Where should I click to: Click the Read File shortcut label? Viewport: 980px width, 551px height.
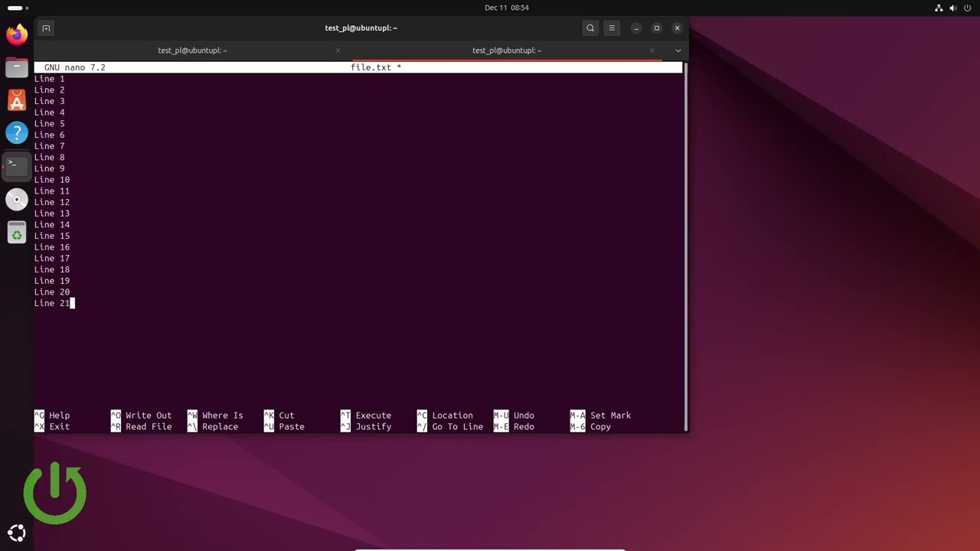pyautogui.click(x=149, y=427)
